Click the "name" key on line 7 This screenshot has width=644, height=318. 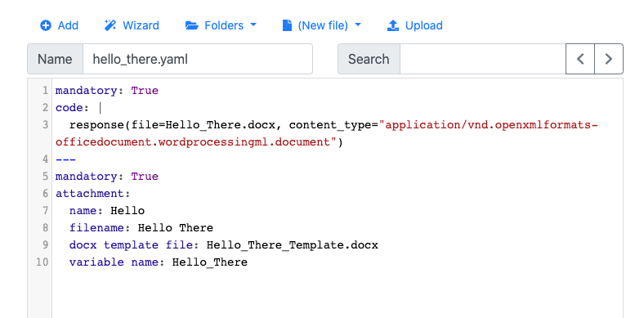tap(83, 211)
